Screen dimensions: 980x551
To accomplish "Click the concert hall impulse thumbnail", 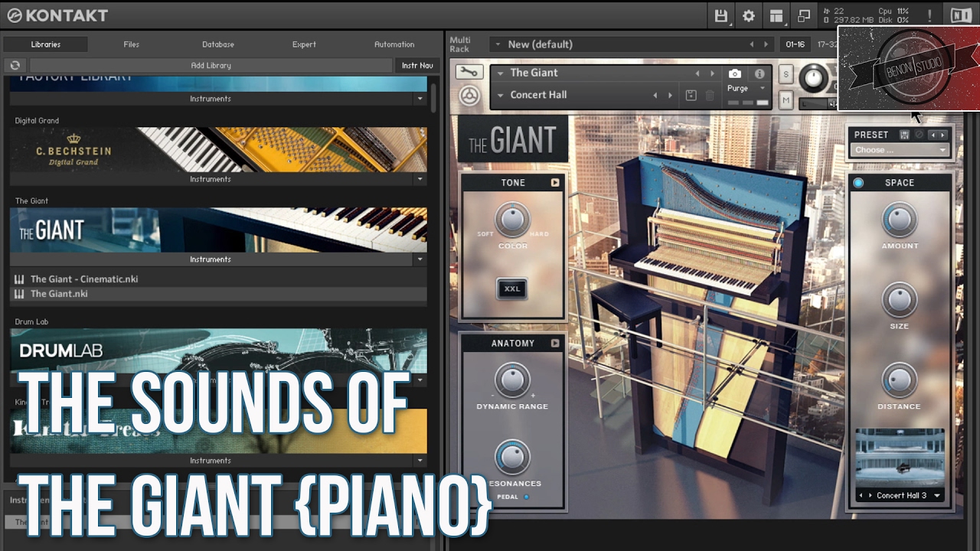I will (900, 458).
